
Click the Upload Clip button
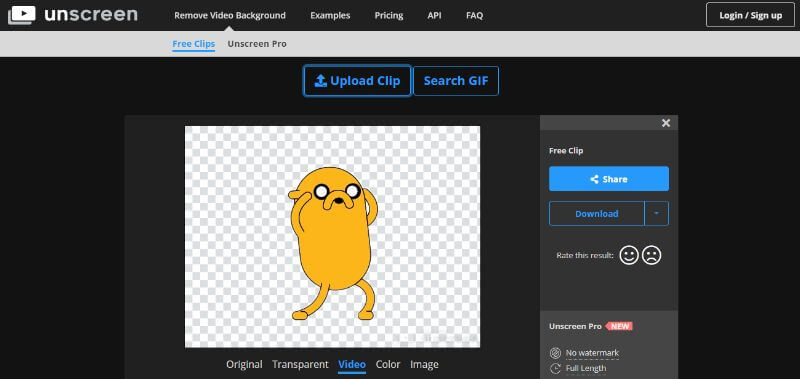click(x=357, y=81)
